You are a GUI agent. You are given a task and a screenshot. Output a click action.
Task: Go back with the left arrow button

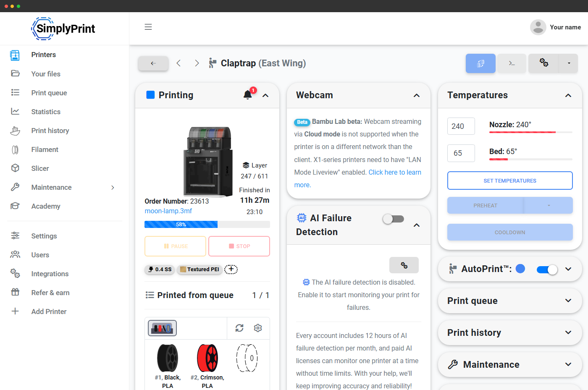coord(153,63)
